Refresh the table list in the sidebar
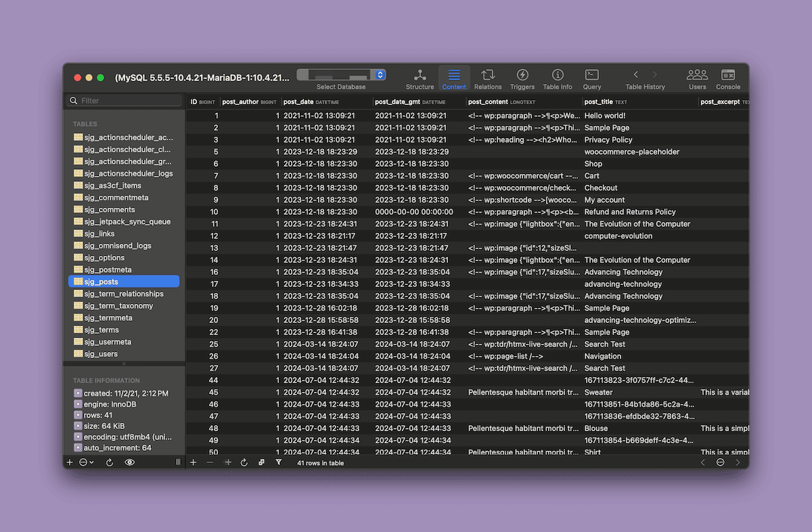 coord(110,462)
